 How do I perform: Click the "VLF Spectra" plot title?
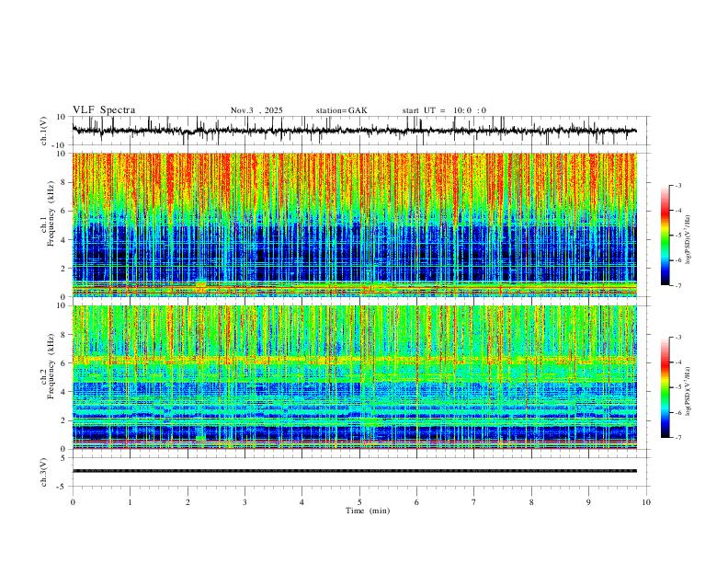(x=104, y=110)
